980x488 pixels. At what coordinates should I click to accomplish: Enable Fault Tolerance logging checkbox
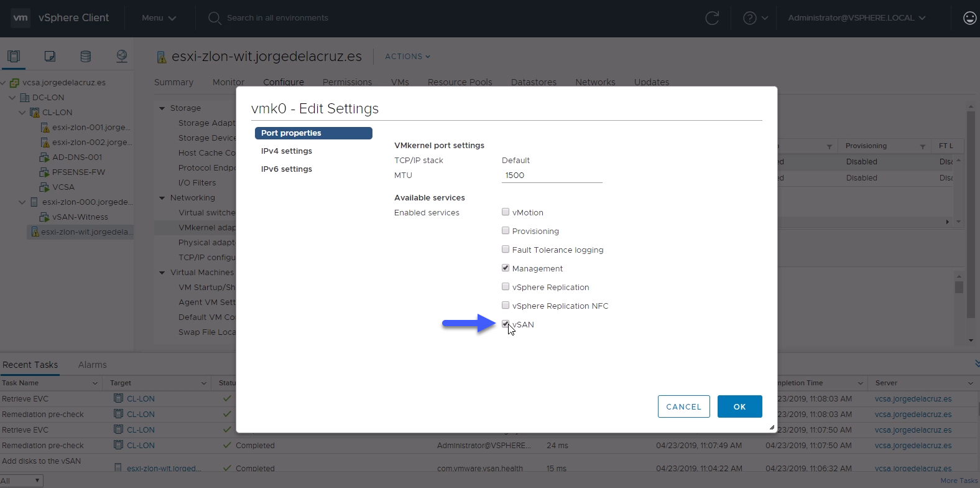pyautogui.click(x=506, y=250)
